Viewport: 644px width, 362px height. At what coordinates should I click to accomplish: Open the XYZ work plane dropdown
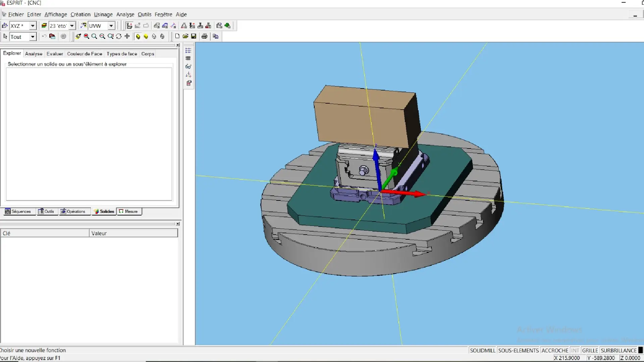[x=33, y=25]
